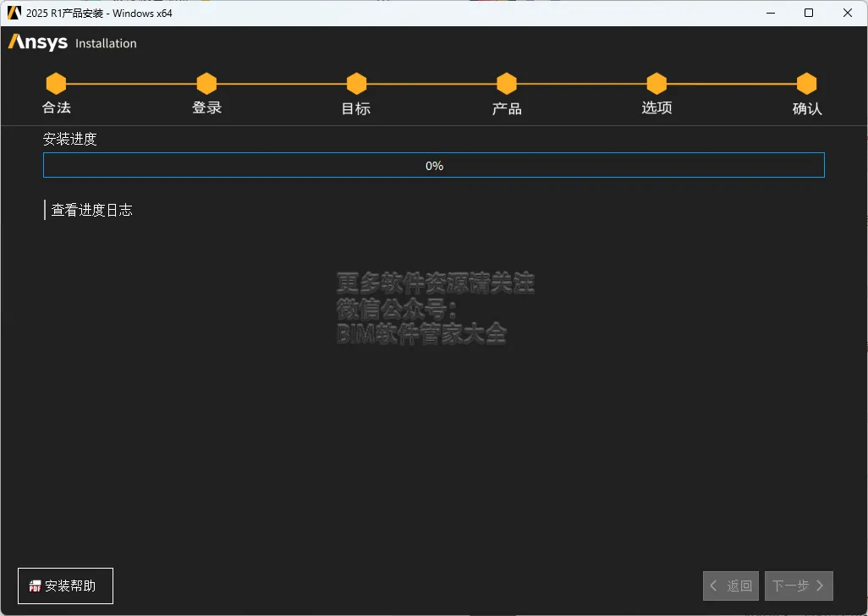Screen dimensions: 868x616
Task: Click the 目标 step label
Action: pos(356,108)
